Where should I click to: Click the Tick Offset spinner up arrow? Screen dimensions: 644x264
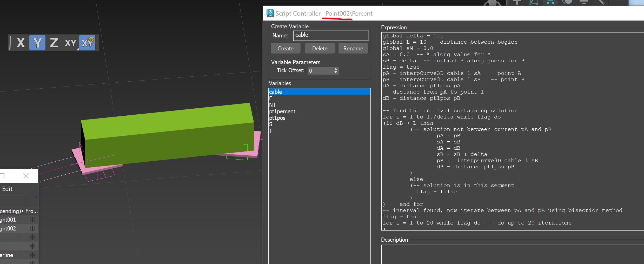[x=336, y=69]
